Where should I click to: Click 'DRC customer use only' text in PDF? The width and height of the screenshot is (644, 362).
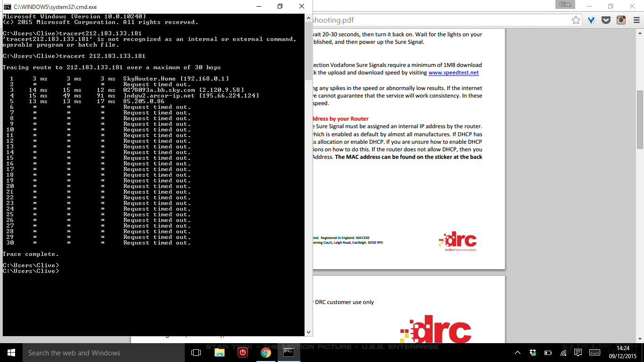pyautogui.click(x=345, y=302)
